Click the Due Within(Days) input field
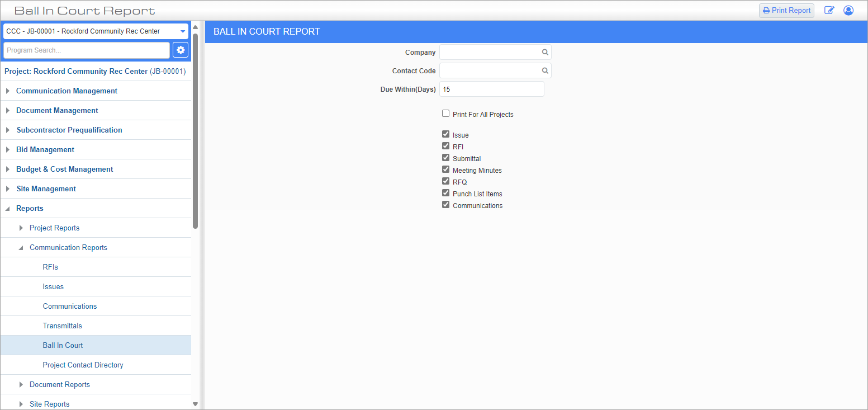Image resolution: width=868 pixels, height=410 pixels. pyautogui.click(x=491, y=89)
